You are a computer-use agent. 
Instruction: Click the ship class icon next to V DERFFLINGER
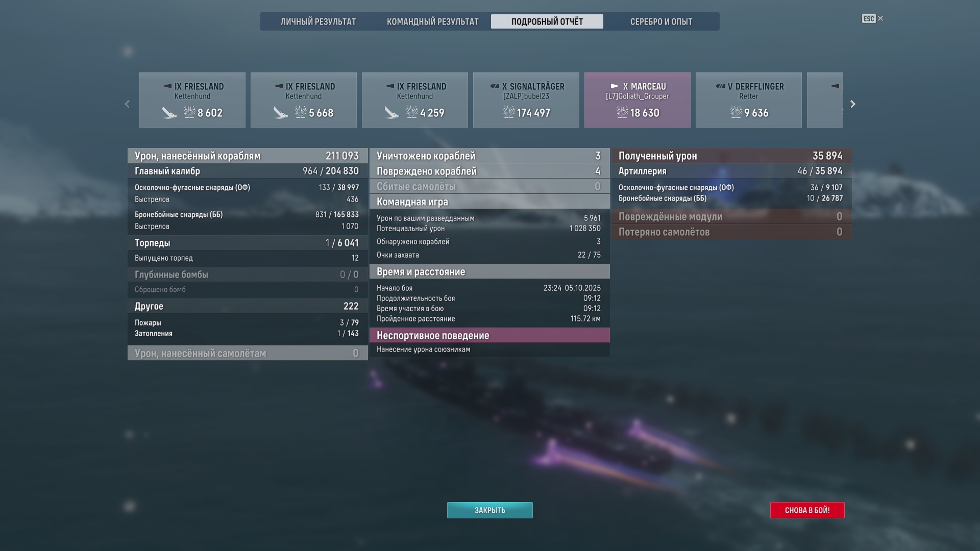pos(720,86)
